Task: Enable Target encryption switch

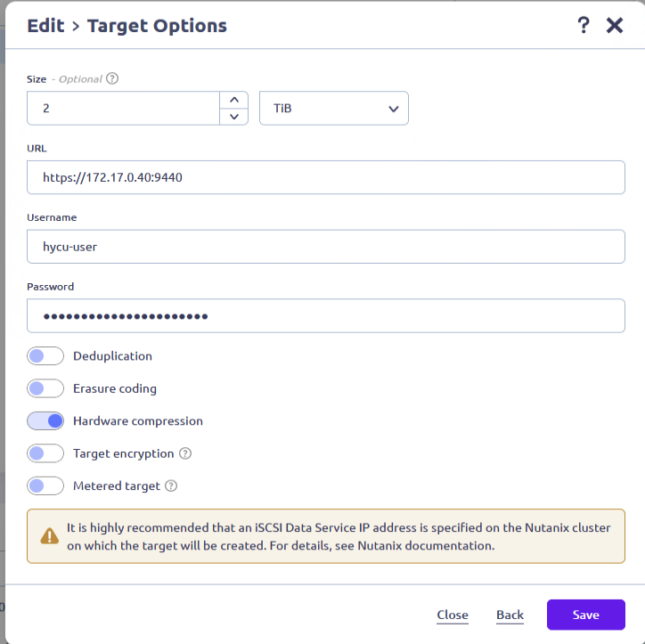Action: (x=45, y=453)
